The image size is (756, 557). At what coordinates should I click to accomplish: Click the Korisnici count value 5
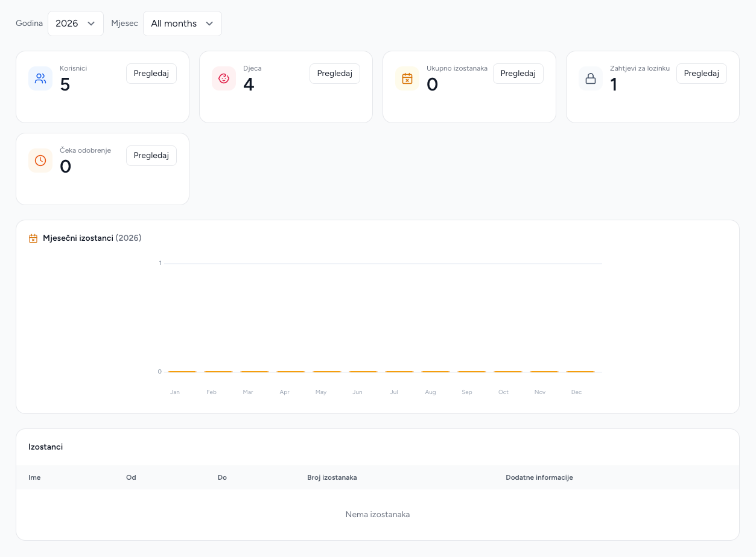(65, 84)
